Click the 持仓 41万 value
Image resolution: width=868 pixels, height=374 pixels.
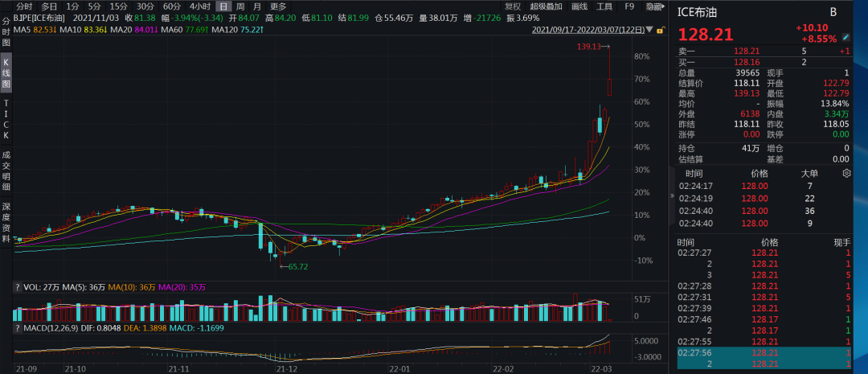751,148
